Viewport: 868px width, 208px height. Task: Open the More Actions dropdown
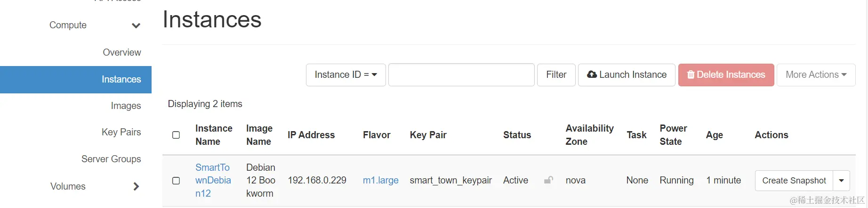click(x=816, y=75)
